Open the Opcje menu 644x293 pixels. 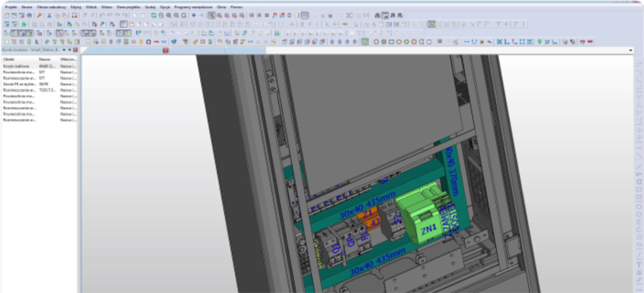click(x=165, y=7)
